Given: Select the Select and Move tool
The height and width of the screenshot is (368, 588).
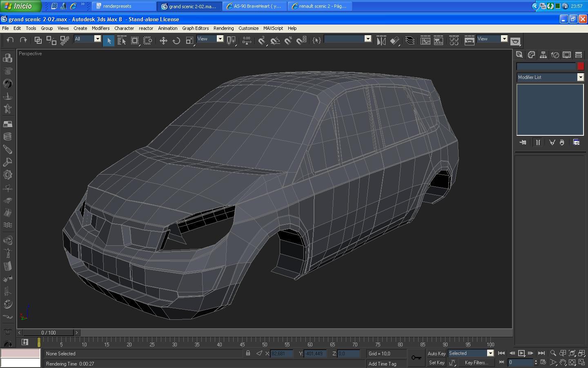Looking at the screenshot, I should click(163, 40).
